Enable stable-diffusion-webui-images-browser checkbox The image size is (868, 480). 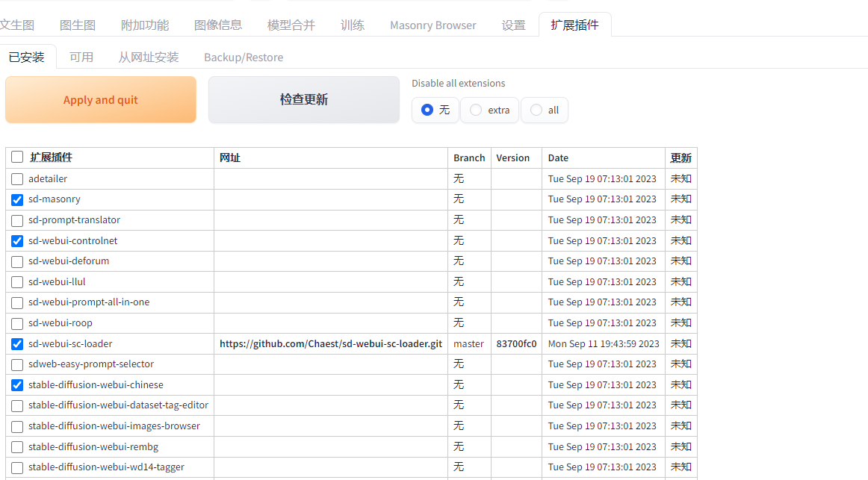tap(17, 427)
